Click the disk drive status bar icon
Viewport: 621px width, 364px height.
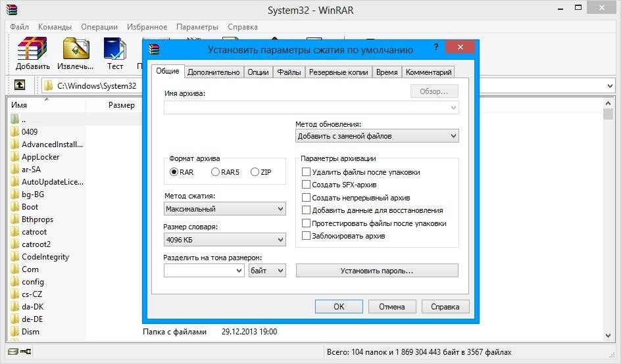pos(13,352)
